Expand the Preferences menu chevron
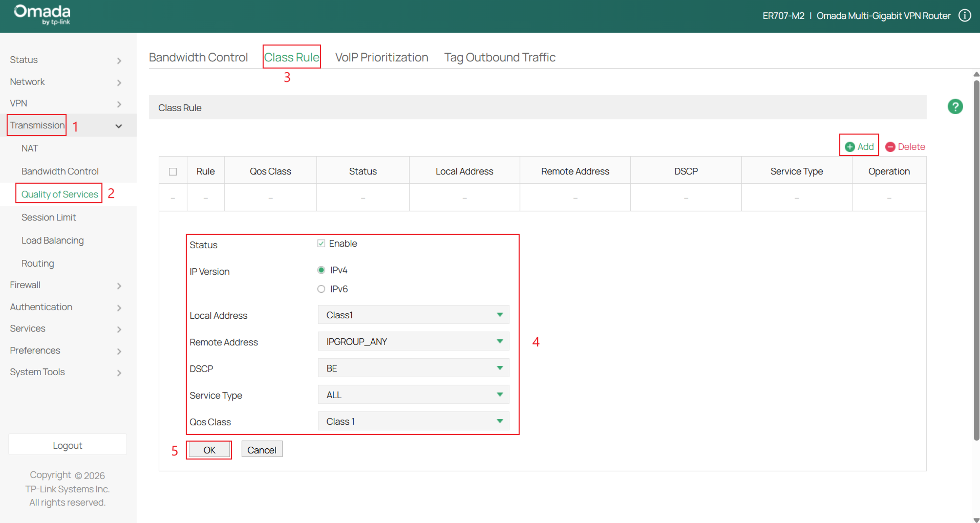This screenshot has height=523, width=980. 119,351
